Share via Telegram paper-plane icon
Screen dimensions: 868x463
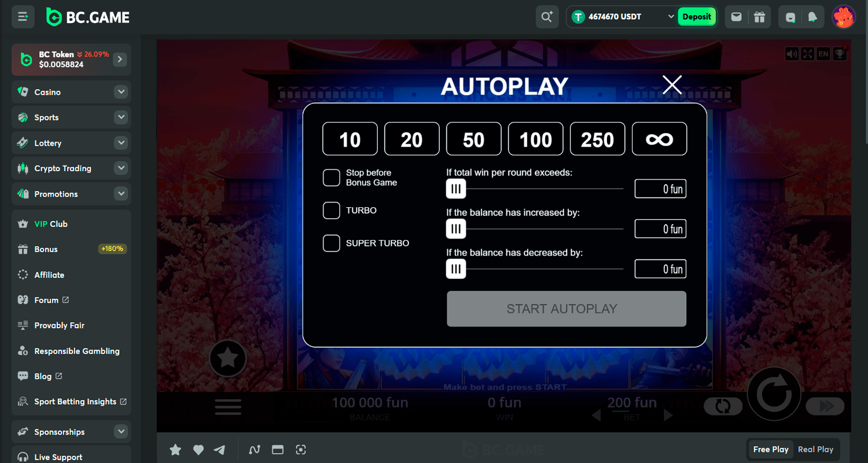click(x=219, y=450)
